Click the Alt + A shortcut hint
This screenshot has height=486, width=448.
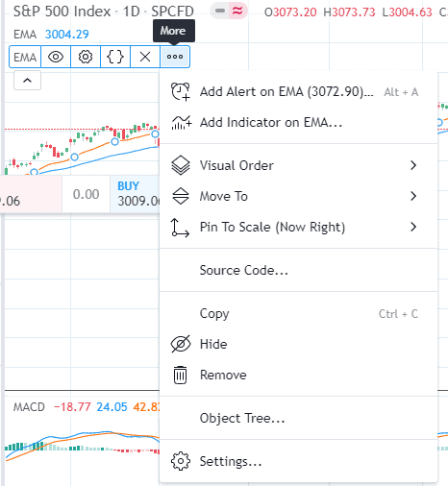tap(401, 92)
